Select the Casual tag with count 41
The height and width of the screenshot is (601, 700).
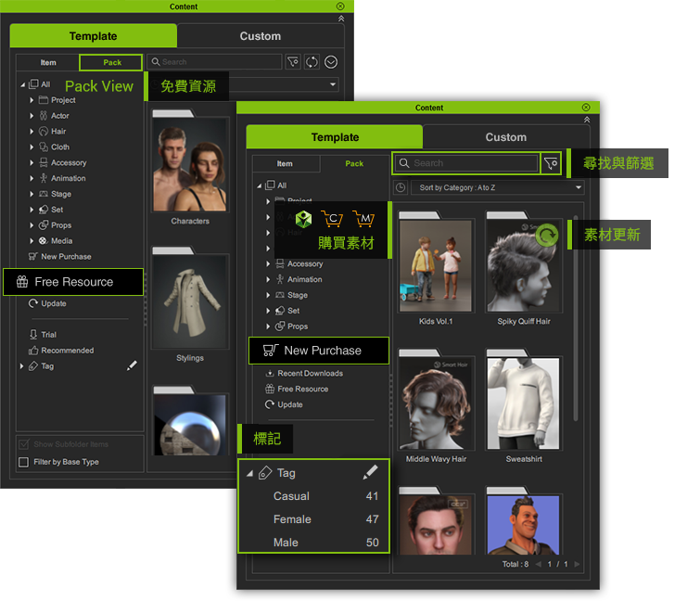(291, 496)
